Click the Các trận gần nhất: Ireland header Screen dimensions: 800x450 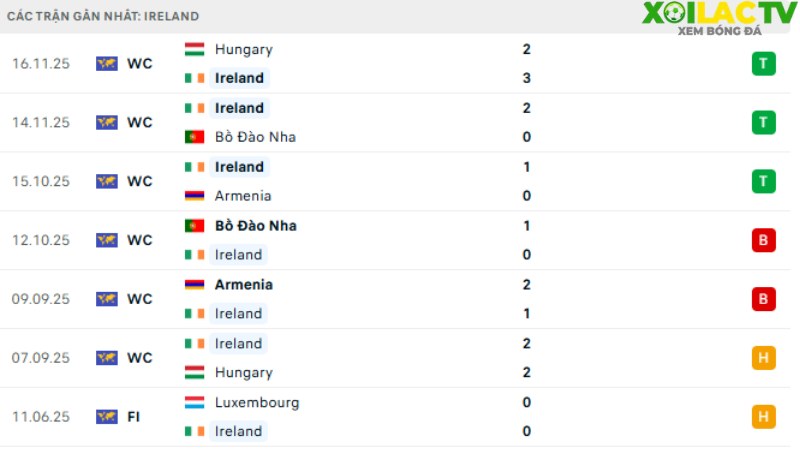point(103,16)
